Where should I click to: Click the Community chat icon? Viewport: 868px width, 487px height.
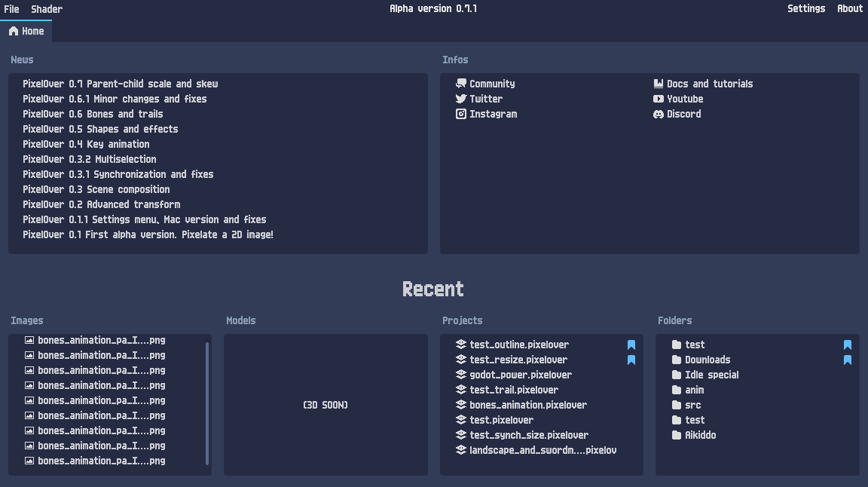tap(460, 84)
